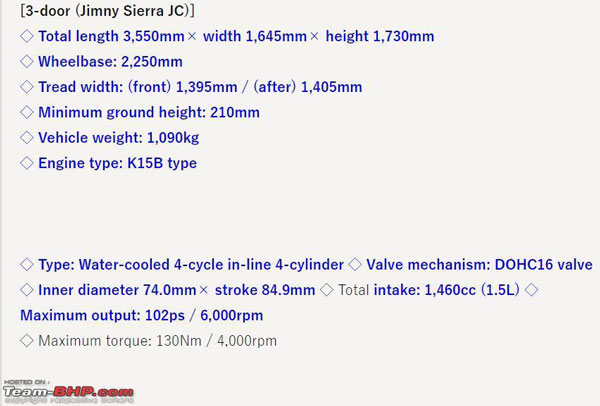The image size is (600, 406).
Task: Click the Maximum output: 102ps / 6,000rpm text
Action: (x=141, y=316)
